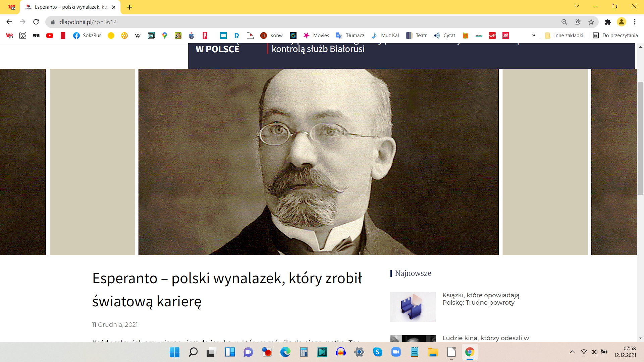
Task: Reload the page with the refresh icon
Action: pyautogui.click(x=36, y=22)
